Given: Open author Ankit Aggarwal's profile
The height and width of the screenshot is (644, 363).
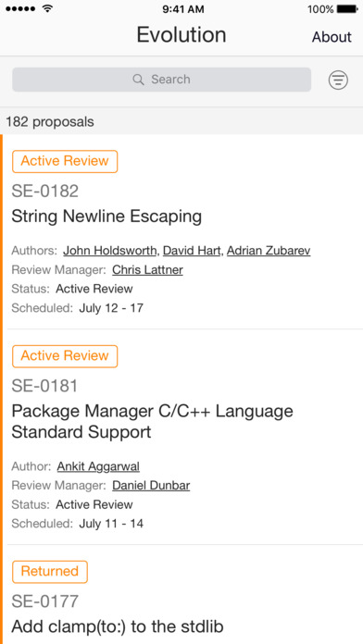Looking at the screenshot, I should 98,466.
